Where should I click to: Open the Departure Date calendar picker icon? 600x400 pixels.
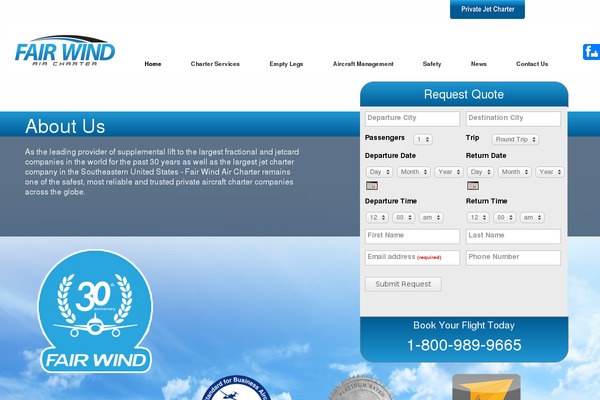coord(372,186)
